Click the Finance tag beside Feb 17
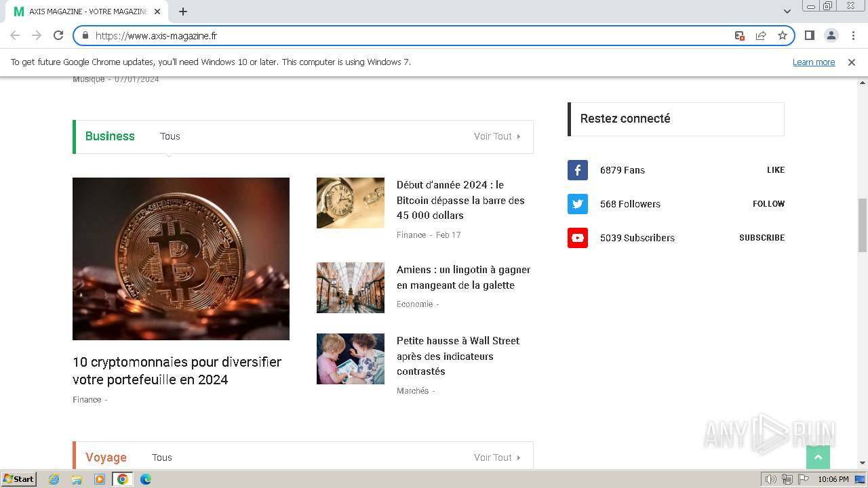868x488 pixels. 412,235
